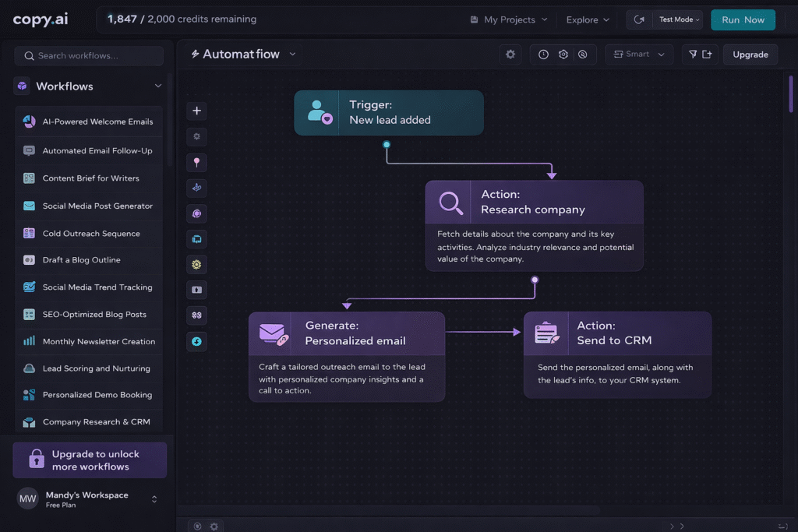The width and height of the screenshot is (798, 532).
Task: Click the add node plus icon
Action: click(196, 111)
